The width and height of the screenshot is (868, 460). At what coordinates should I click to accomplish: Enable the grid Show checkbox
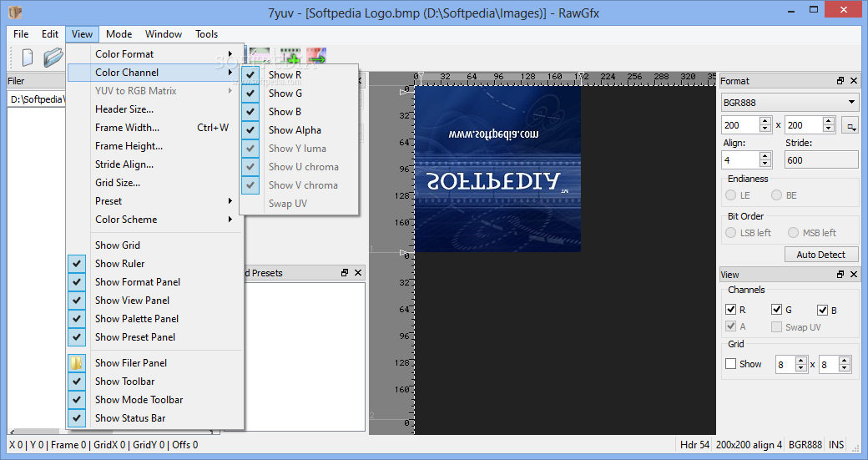[x=731, y=364]
